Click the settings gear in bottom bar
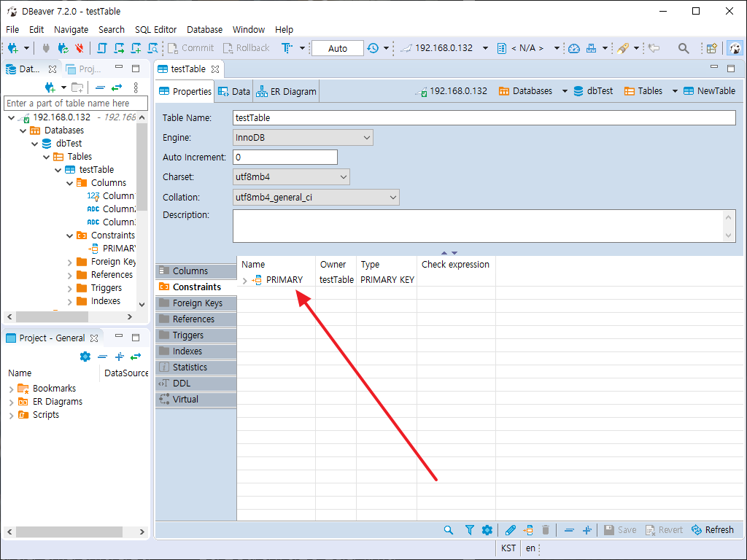Screen dimensions: 747x560 487,530
